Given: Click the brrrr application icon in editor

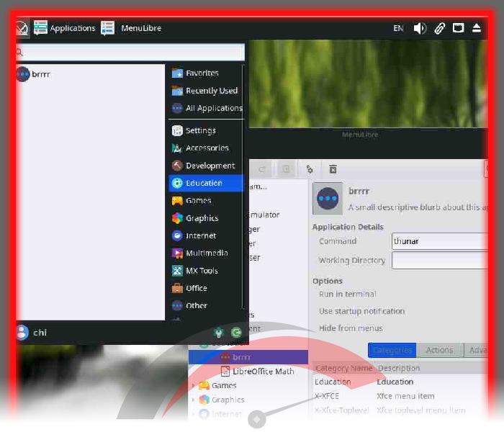Looking at the screenshot, I should click(x=328, y=198).
